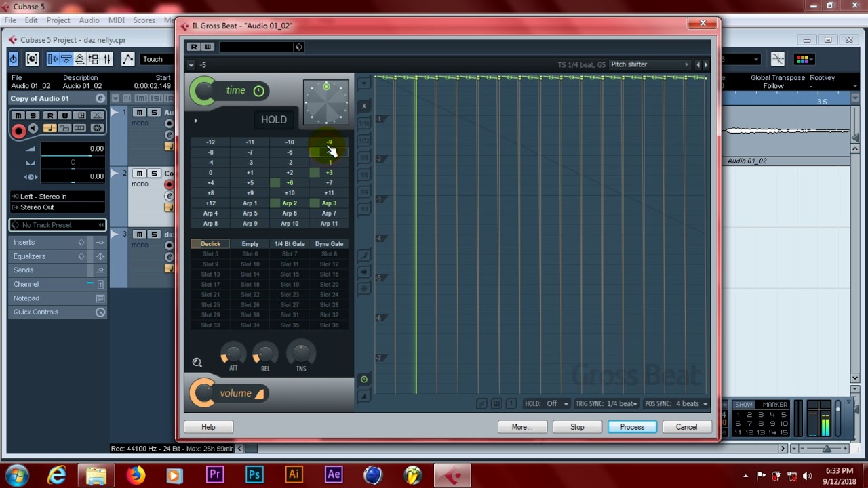Select the 1/4 grid snap button
The width and height of the screenshot is (868, 488).
[364, 192]
